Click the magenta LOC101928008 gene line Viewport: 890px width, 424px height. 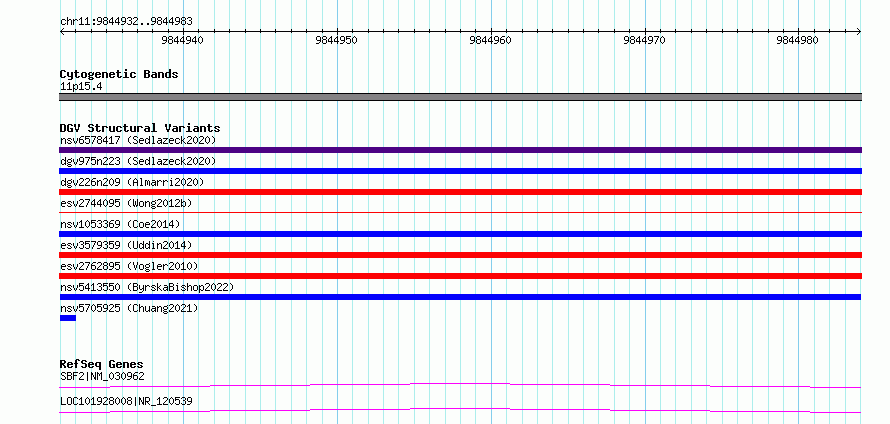coord(460,410)
